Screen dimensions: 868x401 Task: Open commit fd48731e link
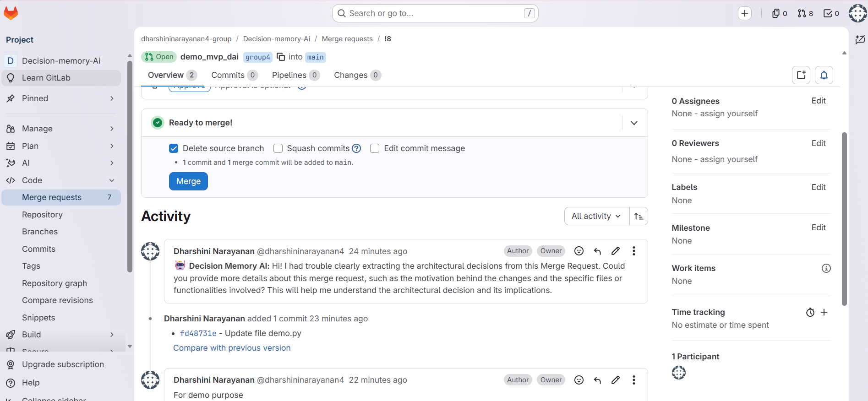click(x=198, y=333)
